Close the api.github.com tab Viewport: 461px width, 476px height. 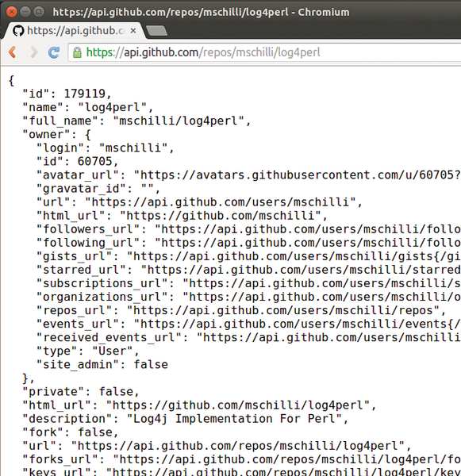(x=133, y=31)
